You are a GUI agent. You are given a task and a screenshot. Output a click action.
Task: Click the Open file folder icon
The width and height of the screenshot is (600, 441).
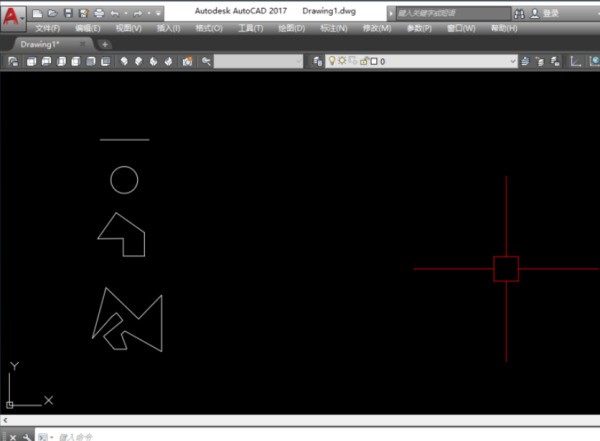[52, 13]
